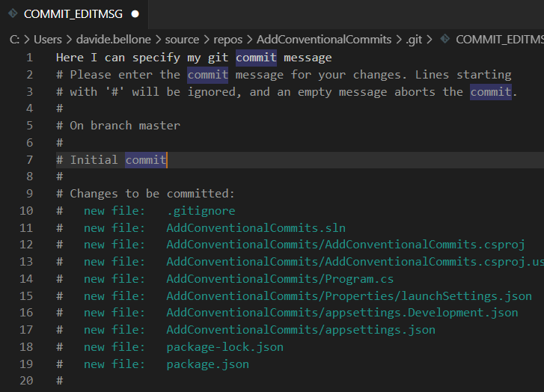Viewport: 544px width, 392px height.
Task: Click line number 1 in gutter
Action: 29,58
